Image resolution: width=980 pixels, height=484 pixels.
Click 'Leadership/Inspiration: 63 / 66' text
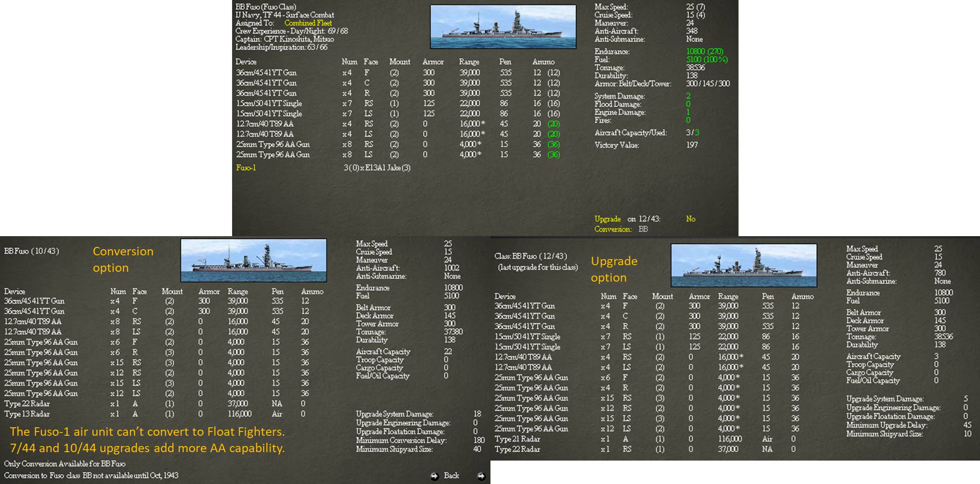click(x=281, y=47)
